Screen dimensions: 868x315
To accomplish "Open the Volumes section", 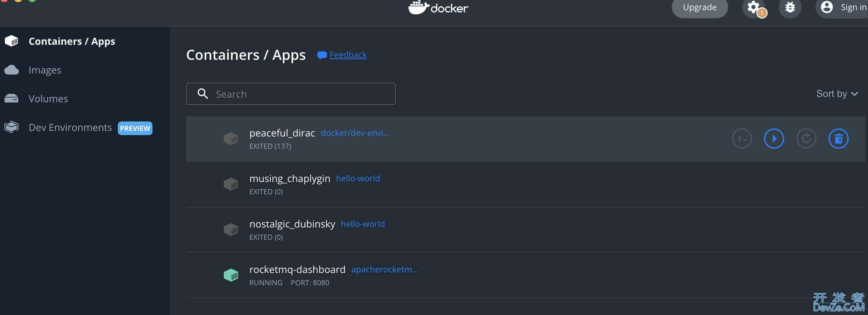I will 48,99.
